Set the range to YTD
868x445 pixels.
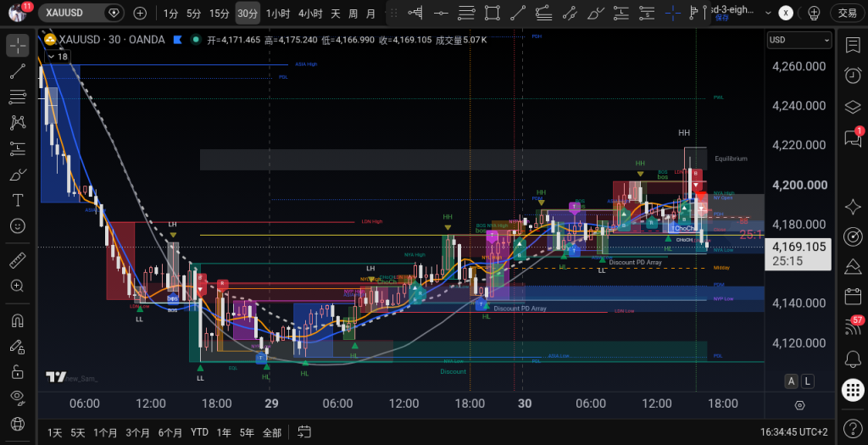199,432
